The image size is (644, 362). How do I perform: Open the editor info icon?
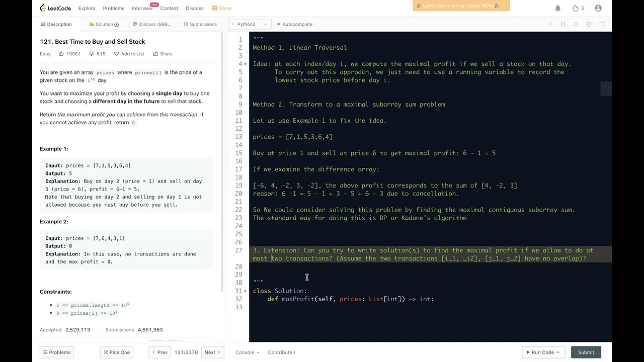pos(550,24)
